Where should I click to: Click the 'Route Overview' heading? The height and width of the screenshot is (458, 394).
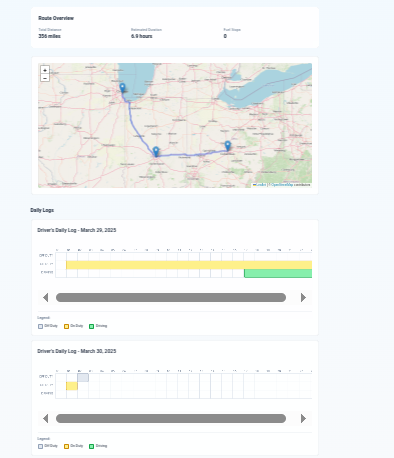[x=56, y=18]
